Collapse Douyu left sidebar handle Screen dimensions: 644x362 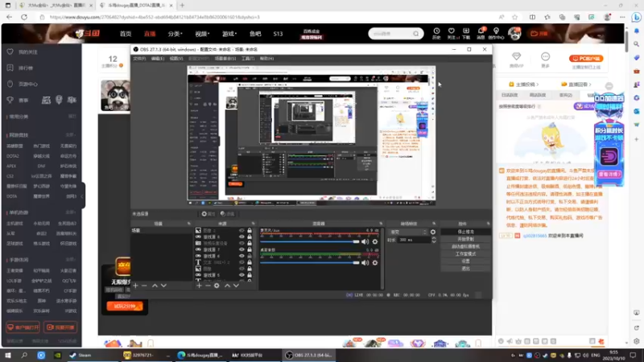pyautogui.click(x=83, y=195)
